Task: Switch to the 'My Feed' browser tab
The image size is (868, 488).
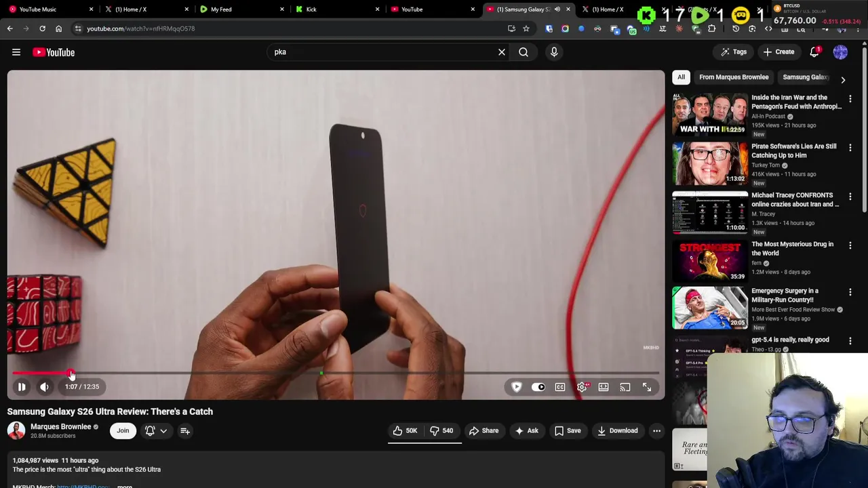Action: click(241, 9)
